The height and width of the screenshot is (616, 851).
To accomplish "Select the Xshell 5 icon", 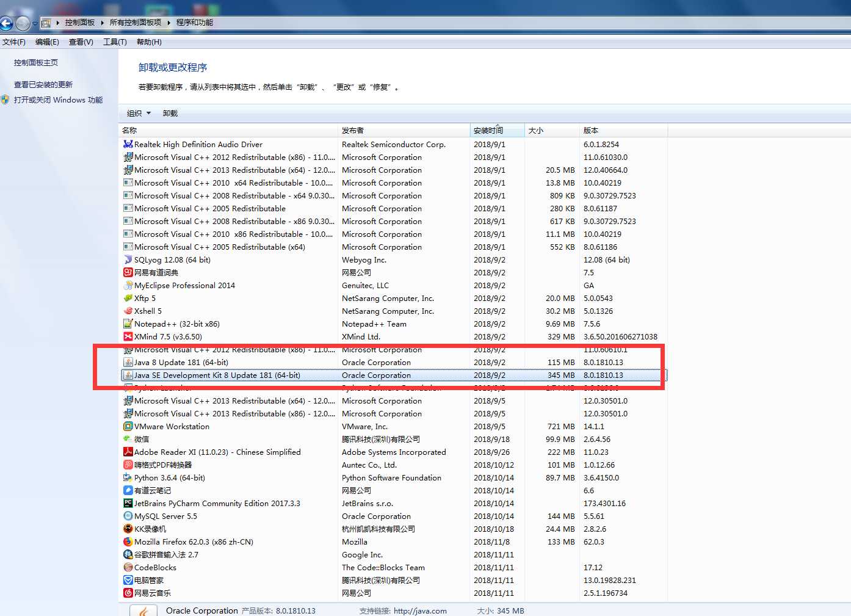I will [128, 311].
